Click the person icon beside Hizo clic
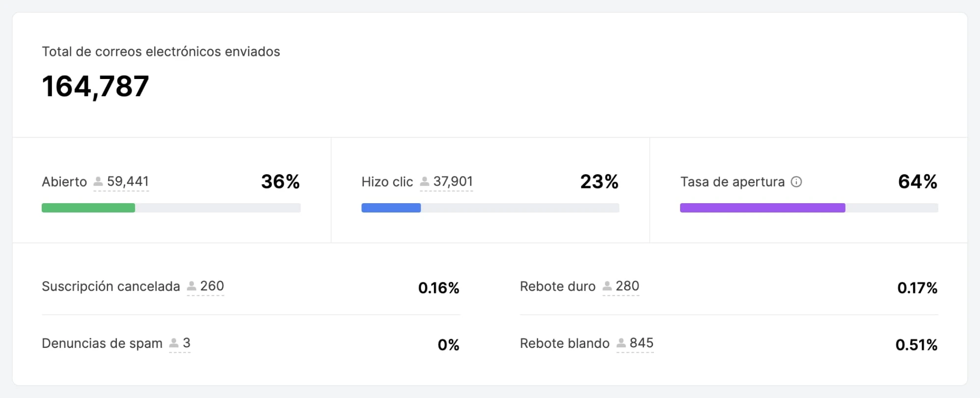 tap(425, 182)
